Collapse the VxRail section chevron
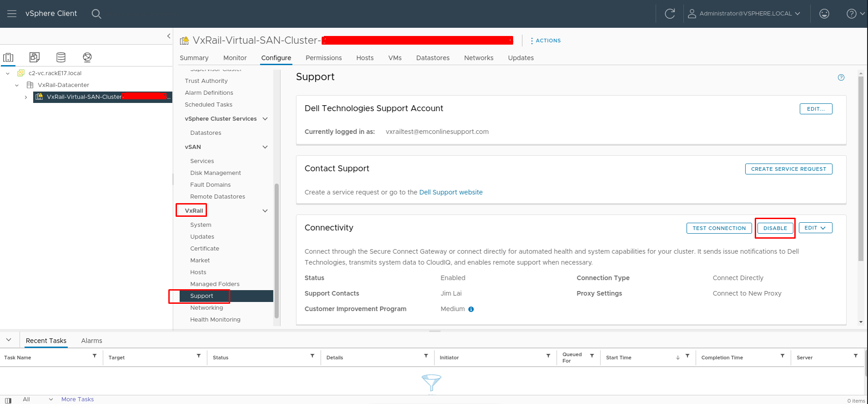868x404 pixels. [265, 211]
